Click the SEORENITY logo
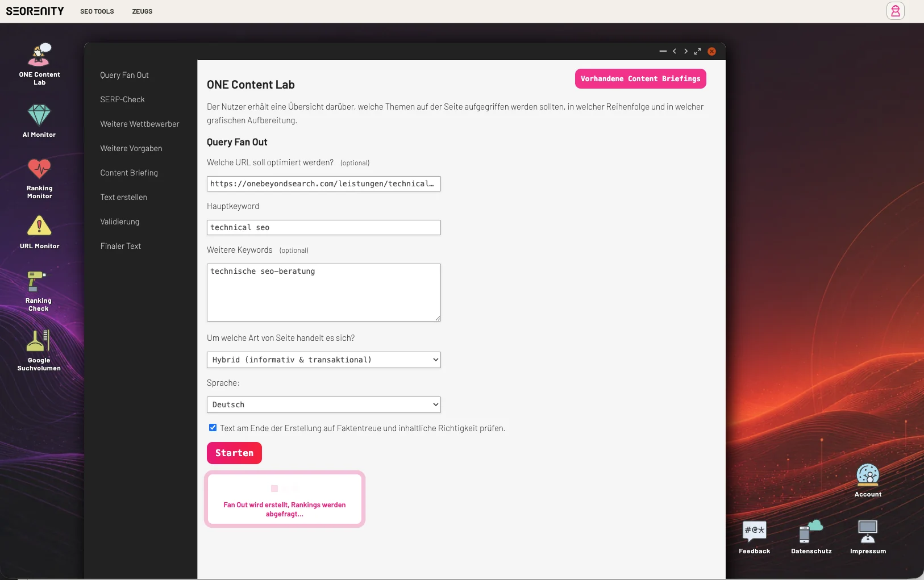Screen dimensions: 924x580 [35, 11]
